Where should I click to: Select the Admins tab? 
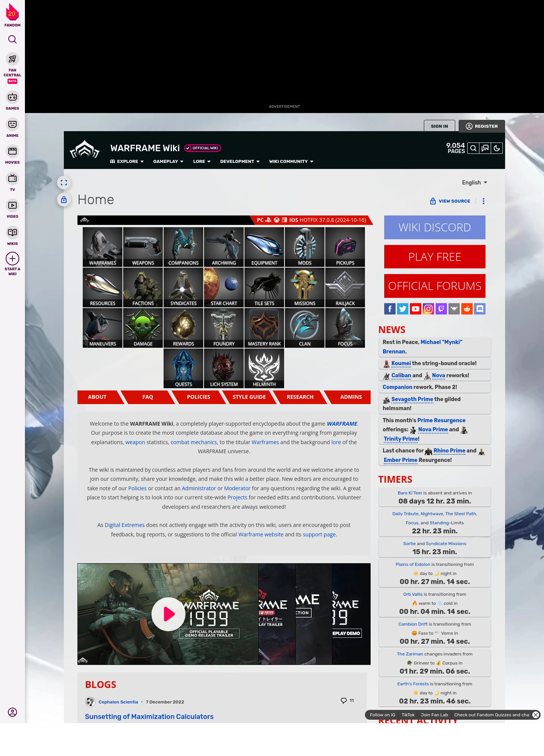pyautogui.click(x=351, y=397)
